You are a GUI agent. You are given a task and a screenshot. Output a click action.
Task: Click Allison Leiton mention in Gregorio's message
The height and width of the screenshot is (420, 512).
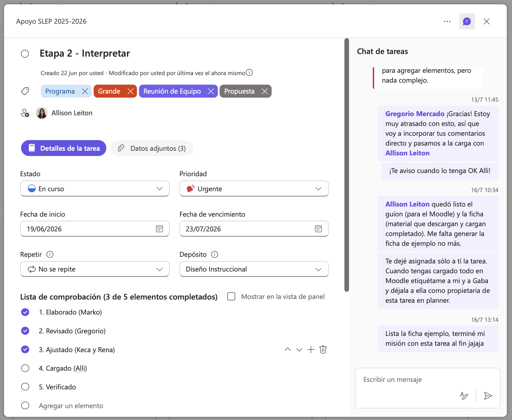pos(407,153)
